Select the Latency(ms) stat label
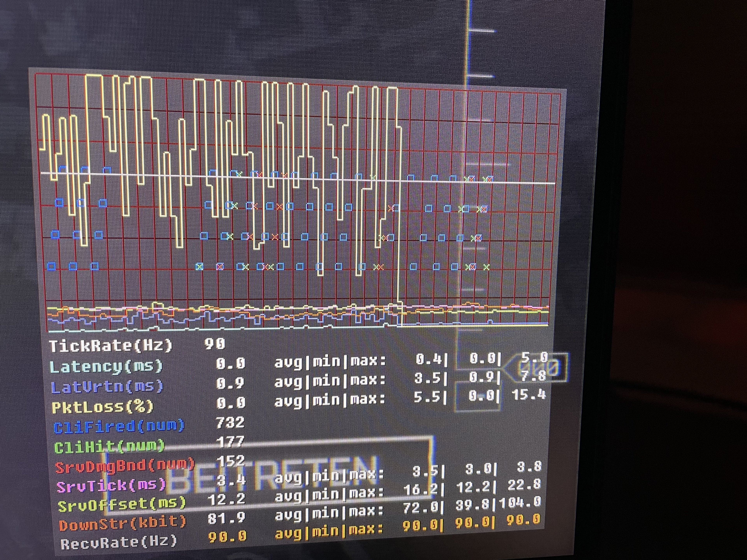The height and width of the screenshot is (560, 747). click(x=106, y=367)
